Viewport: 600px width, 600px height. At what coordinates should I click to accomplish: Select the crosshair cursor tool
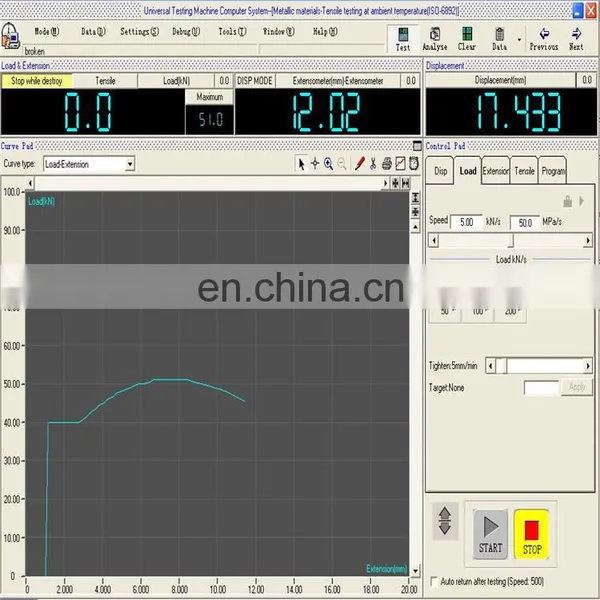(315, 164)
